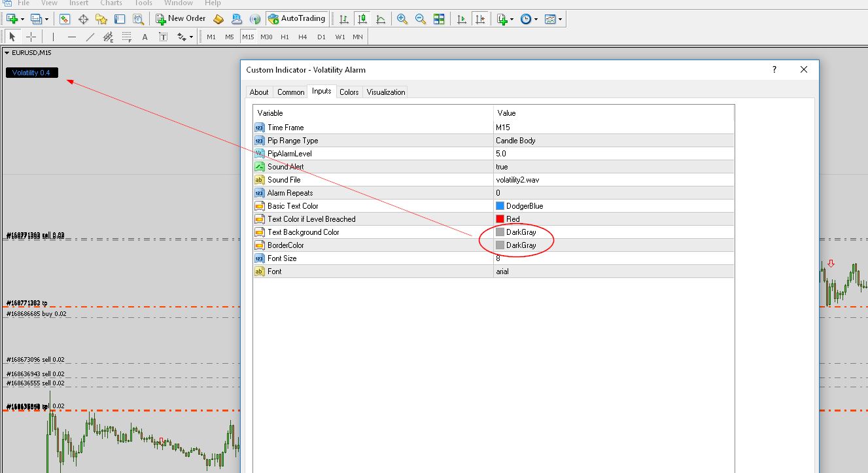
Task: Select the Crosshair tool
Action: tap(31, 37)
